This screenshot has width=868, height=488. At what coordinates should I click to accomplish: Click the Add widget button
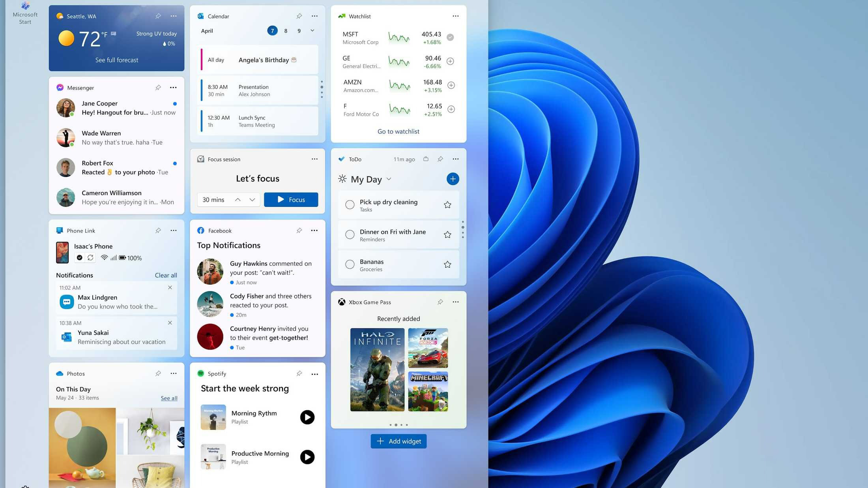pyautogui.click(x=398, y=441)
